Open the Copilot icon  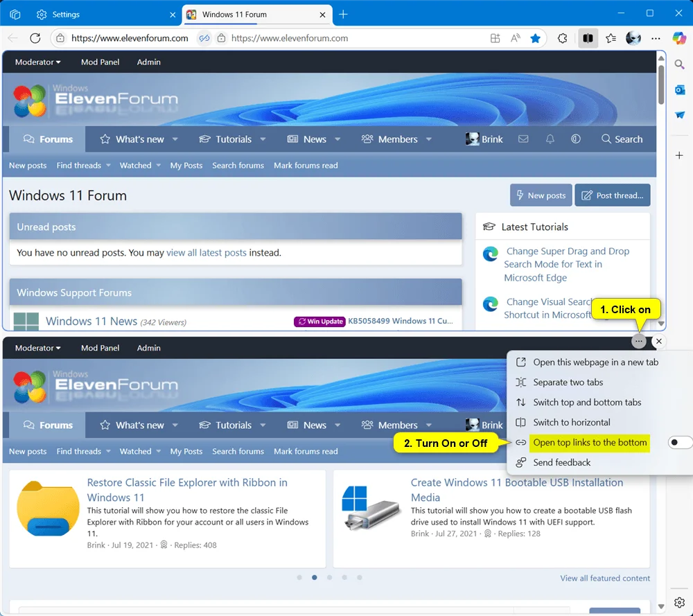[x=679, y=38]
